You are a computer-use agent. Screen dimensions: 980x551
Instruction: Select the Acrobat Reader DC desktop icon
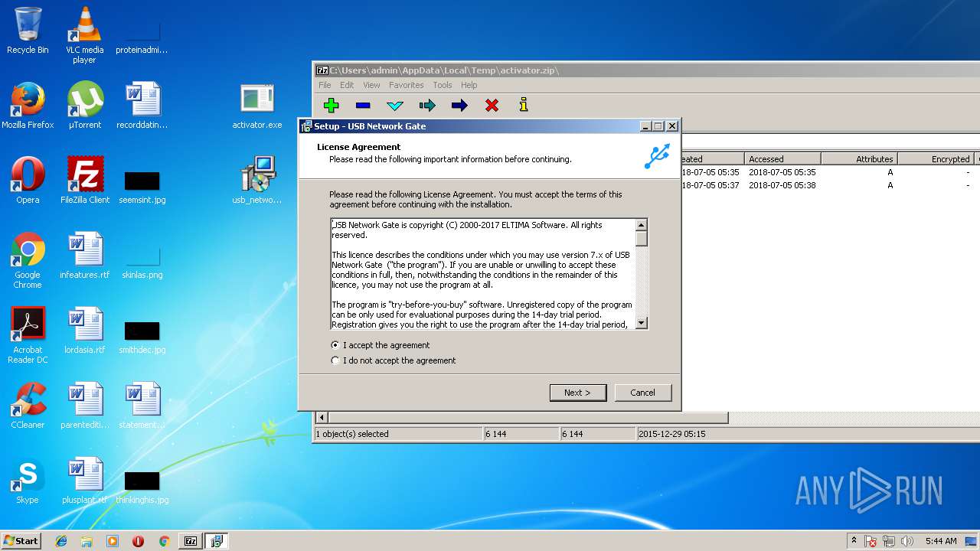[x=28, y=335]
